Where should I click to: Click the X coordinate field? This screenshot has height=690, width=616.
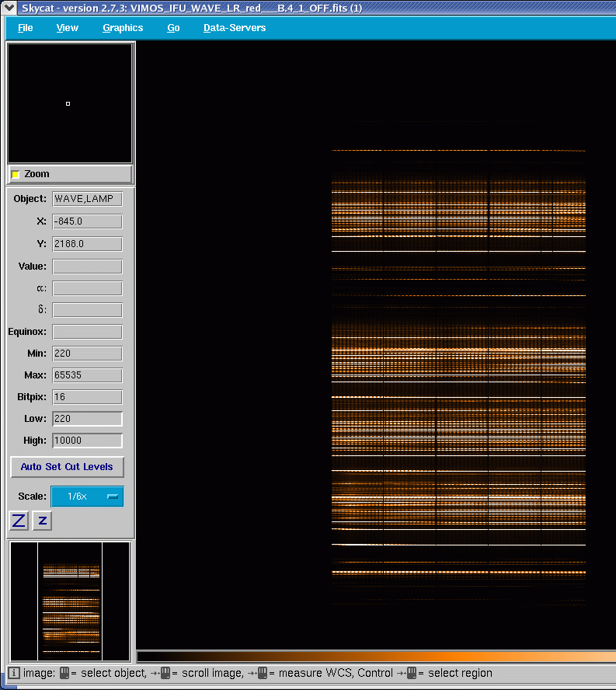(x=87, y=221)
